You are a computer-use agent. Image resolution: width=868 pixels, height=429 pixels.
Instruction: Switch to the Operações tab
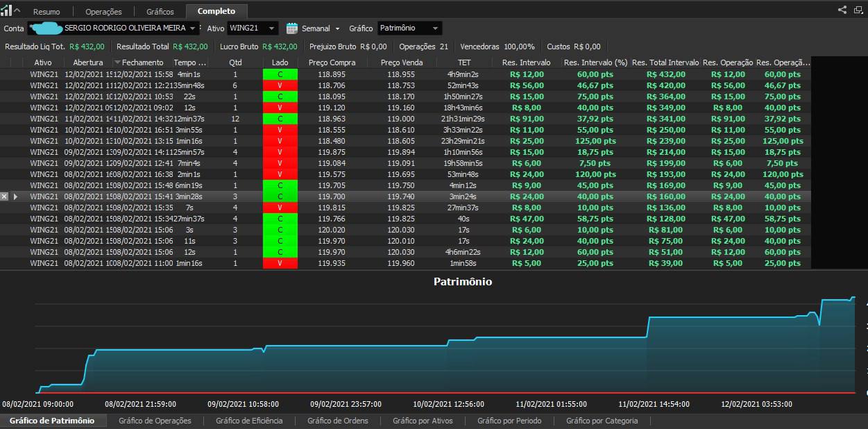[x=103, y=11]
